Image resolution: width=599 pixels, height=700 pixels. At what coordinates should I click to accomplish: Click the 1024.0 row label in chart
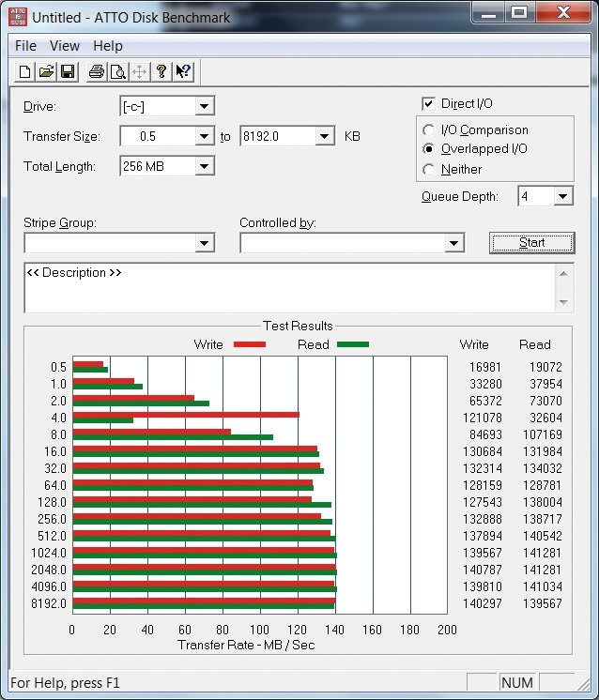[x=49, y=553]
